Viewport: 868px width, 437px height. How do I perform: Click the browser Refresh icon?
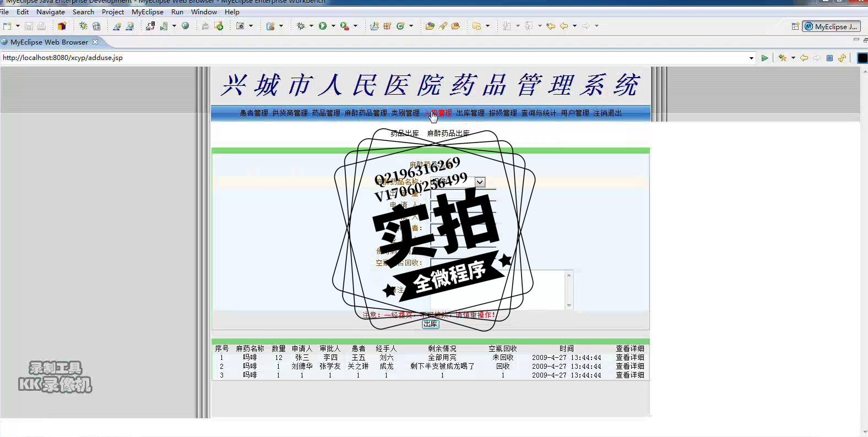pyautogui.click(x=842, y=58)
